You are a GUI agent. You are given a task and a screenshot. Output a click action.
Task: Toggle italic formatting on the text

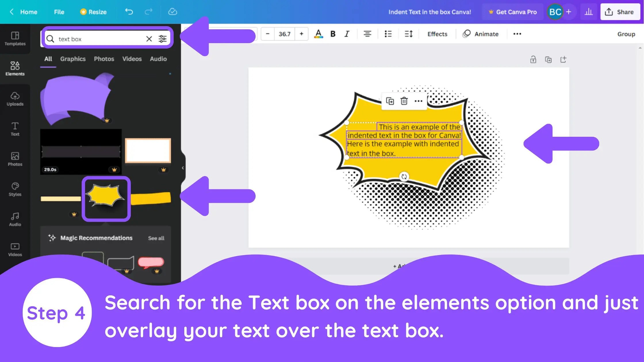pyautogui.click(x=347, y=34)
